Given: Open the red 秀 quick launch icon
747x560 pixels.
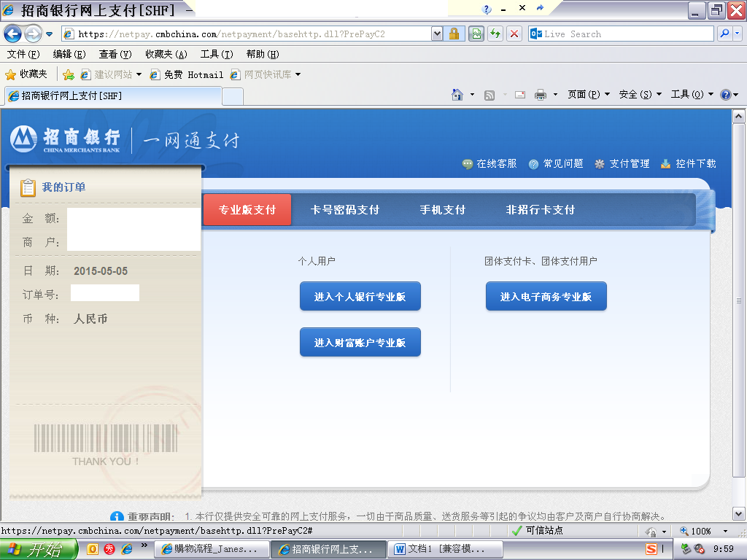Looking at the screenshot, I should coord(109,549).
